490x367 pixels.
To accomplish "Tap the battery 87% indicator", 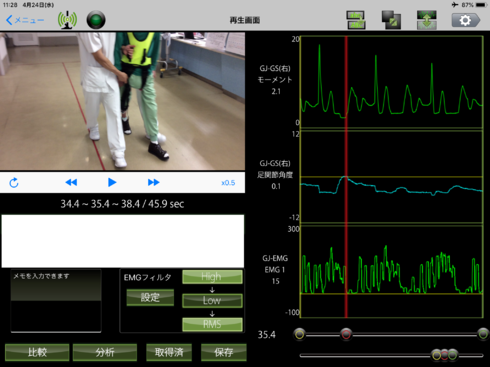I will click(x=475, y=5).
